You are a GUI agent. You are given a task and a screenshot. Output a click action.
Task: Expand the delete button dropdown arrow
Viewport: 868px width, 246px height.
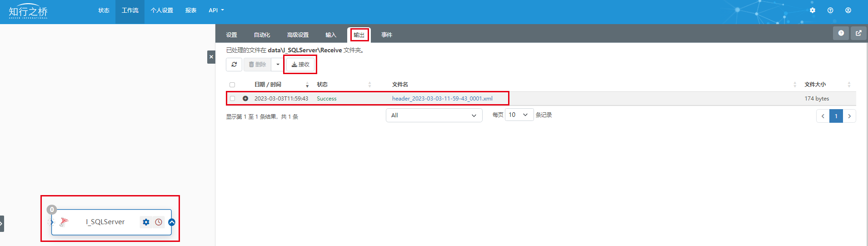pos(278,65)
